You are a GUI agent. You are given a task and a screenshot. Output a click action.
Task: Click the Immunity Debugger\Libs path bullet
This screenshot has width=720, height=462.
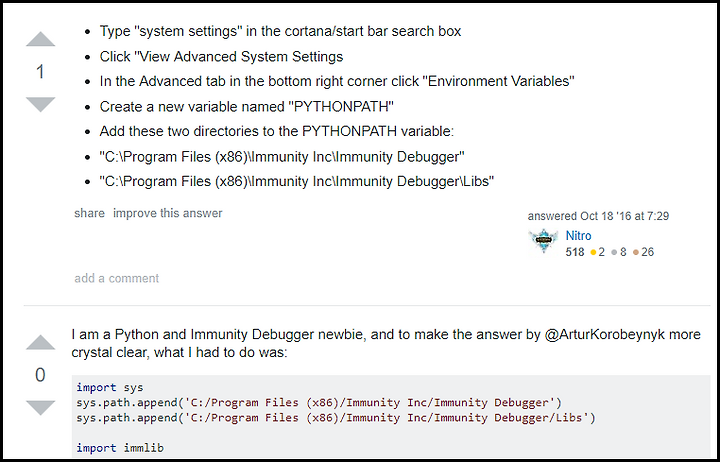point(297,181)
